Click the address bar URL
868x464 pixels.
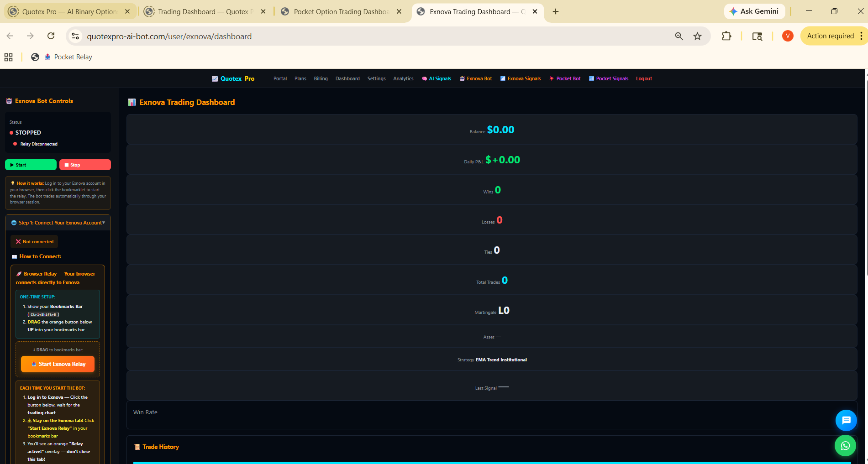169,36
